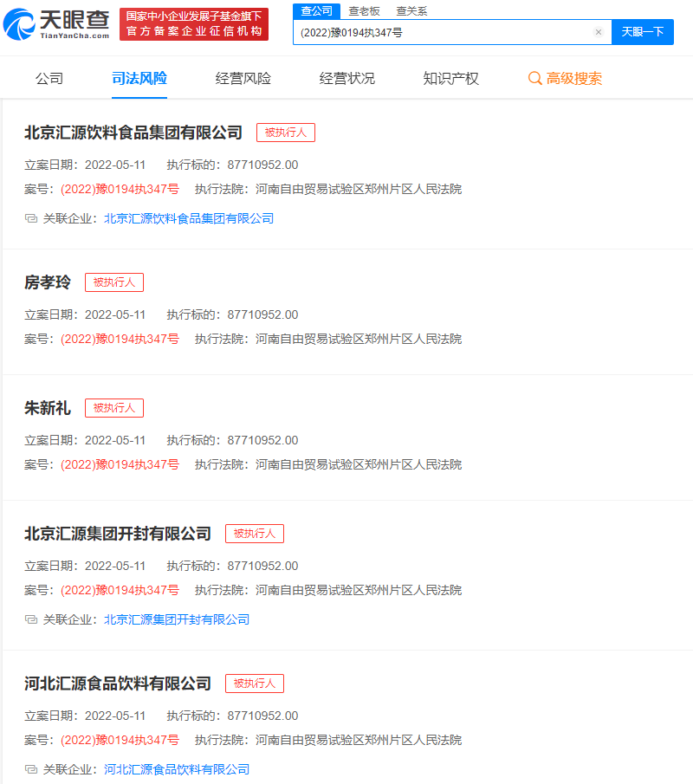Click the 执行法院 court name in 房孝玲's entry
This screenshot has width=693, height=784.
(359, 339)
